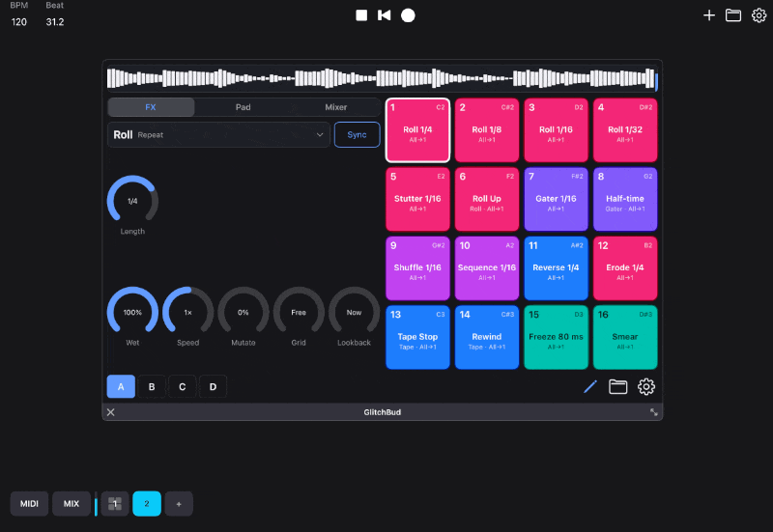Trigger pad 2 Roll 1/8
The height and width of the screenshot is (532, 773).
click(487, 130)
